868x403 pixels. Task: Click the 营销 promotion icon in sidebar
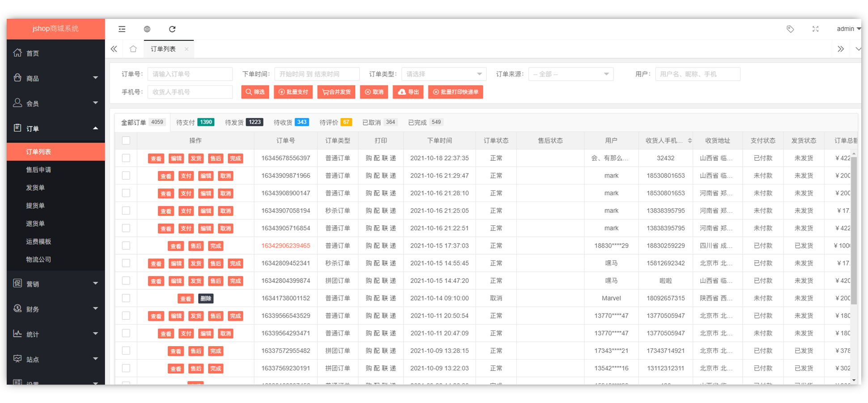click(17, 283)
